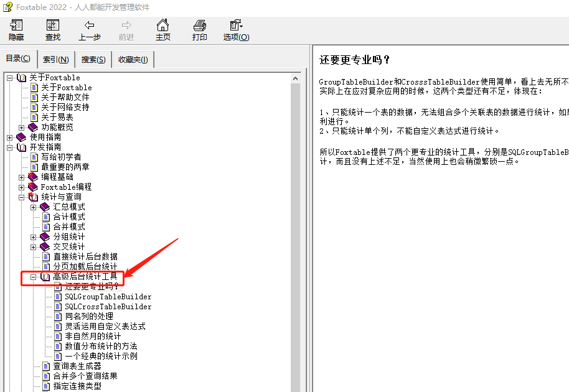This screenshot has width=569, height=392.
Task: Click the page icon of 关于易表
Action: [x=34, y=117]
